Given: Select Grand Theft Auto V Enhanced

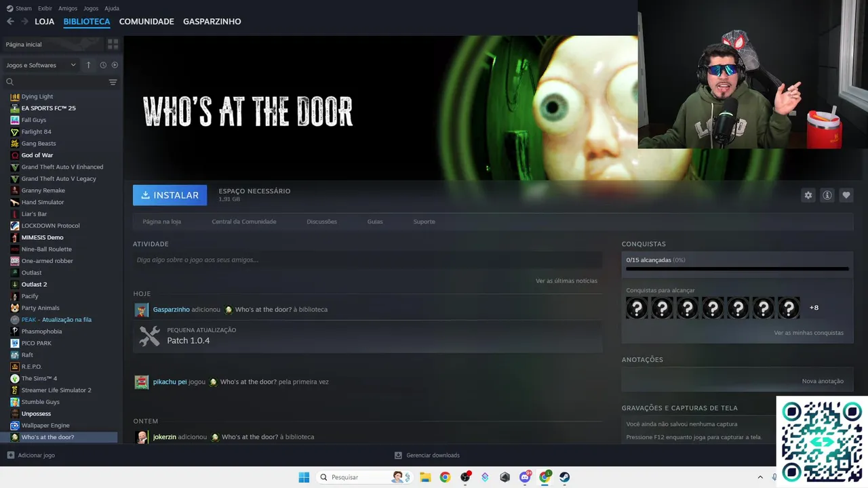Looking at the screenshot, I should (61, 167).
